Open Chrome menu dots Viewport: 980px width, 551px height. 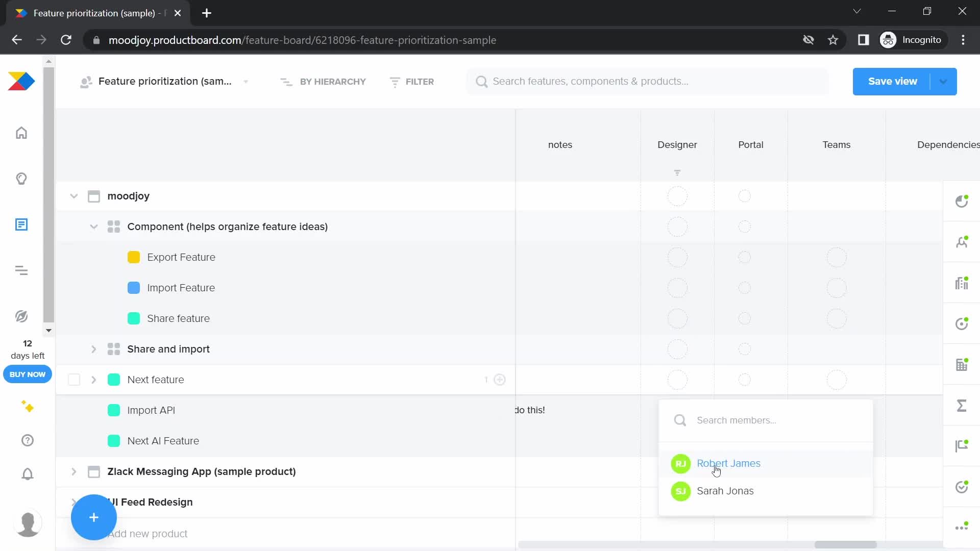click(x=963, y=40)
